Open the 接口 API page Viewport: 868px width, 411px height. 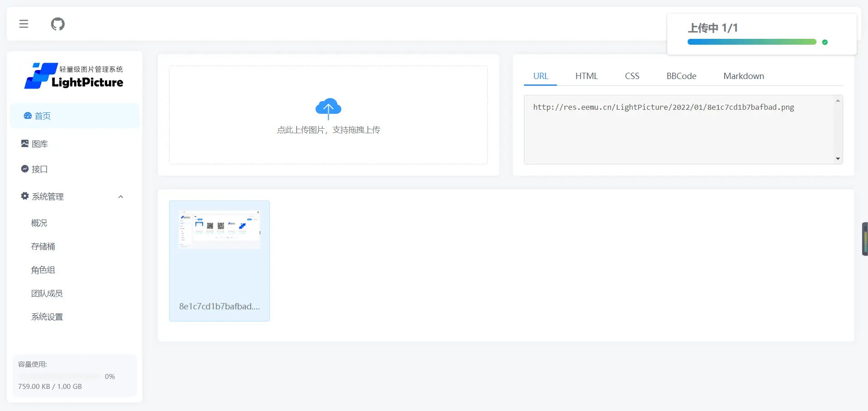[x=39, y=169]
